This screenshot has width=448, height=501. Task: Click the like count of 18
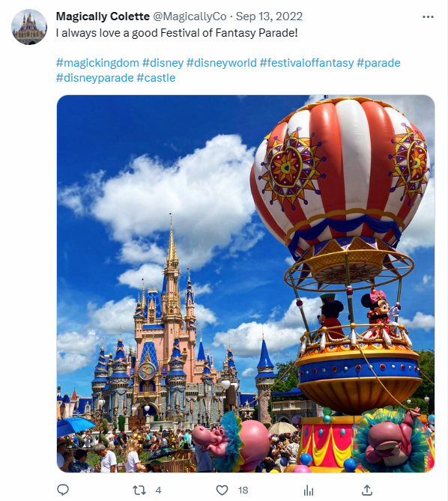coord(243,490)
